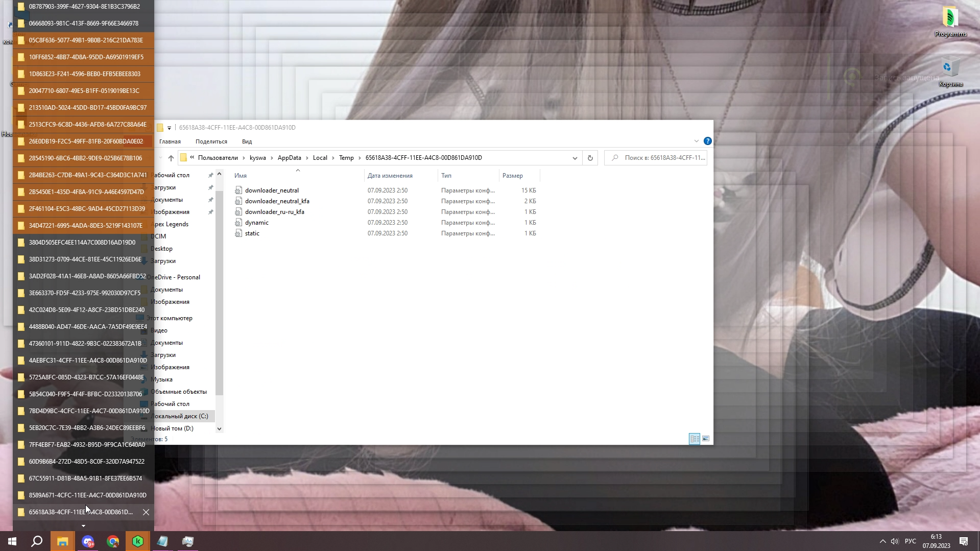Open File Explorer on the taskbar
The width and height of the screenshot is (980, 551).
(x=63, y=541)
